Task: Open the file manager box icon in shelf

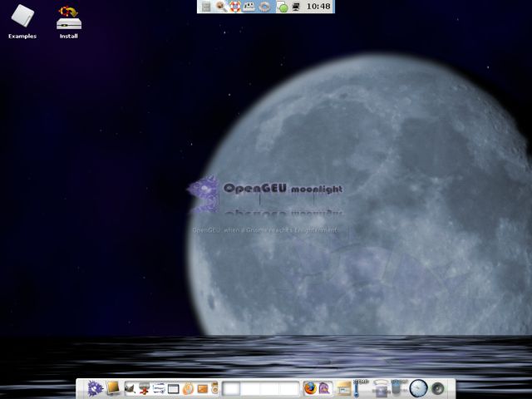Action: 344,388
